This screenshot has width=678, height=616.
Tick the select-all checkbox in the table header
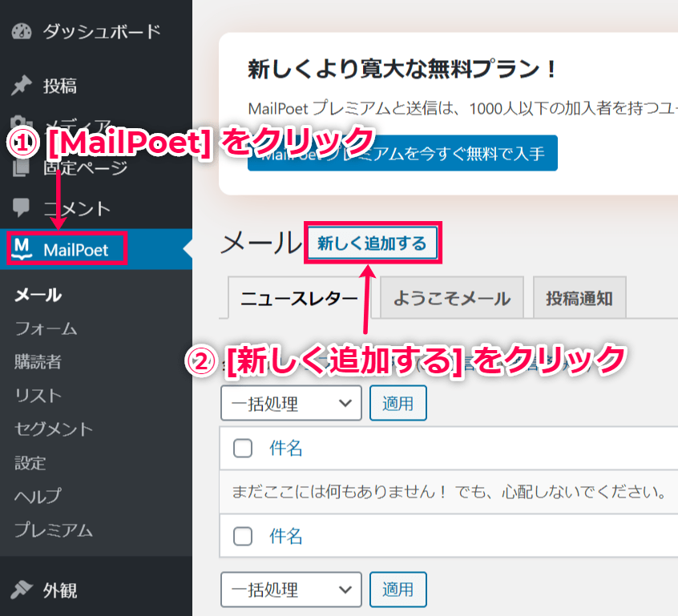(243, 449)
